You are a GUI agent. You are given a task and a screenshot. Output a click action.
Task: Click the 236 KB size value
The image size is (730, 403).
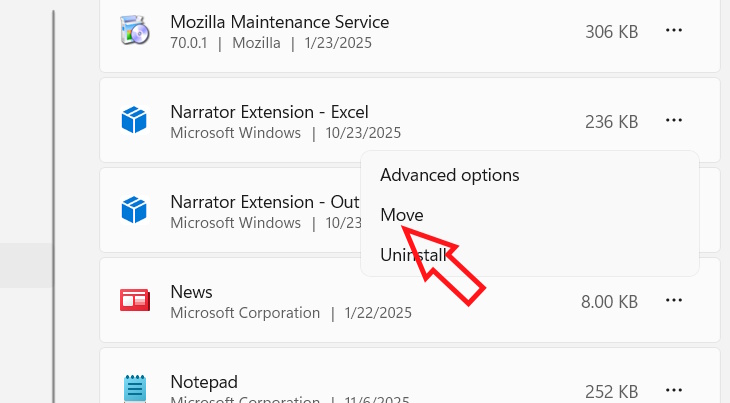tap(611, 122)
